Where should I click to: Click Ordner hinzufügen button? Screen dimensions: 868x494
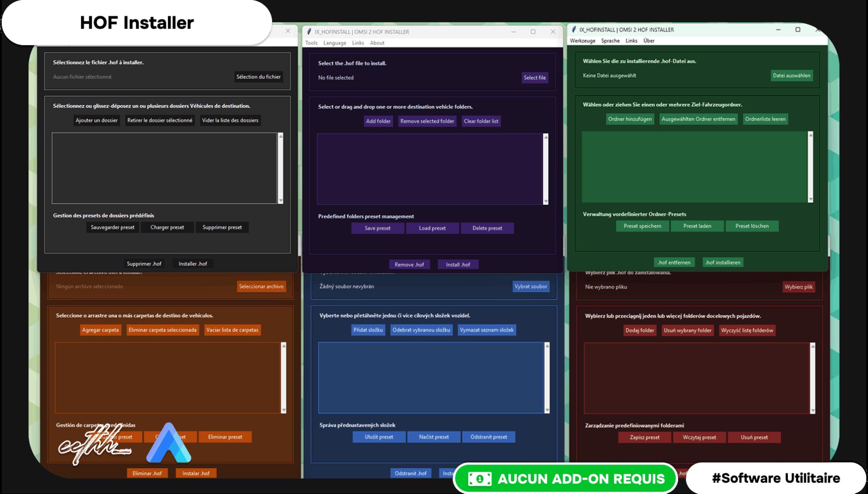pos(630,119)
